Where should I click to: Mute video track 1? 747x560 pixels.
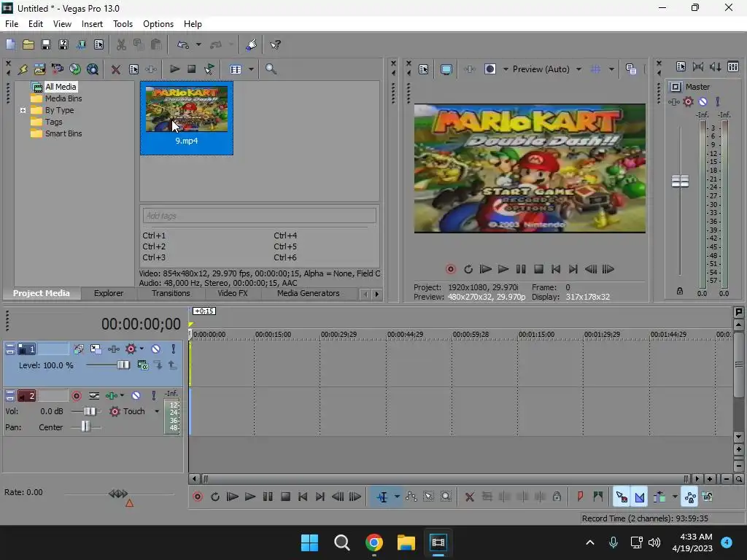point(156,349)
